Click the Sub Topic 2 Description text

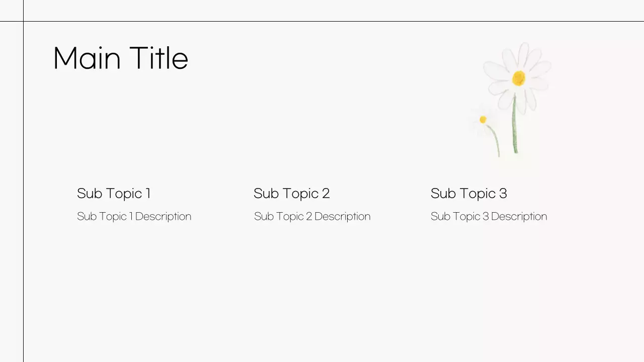(x=312, y=217)
